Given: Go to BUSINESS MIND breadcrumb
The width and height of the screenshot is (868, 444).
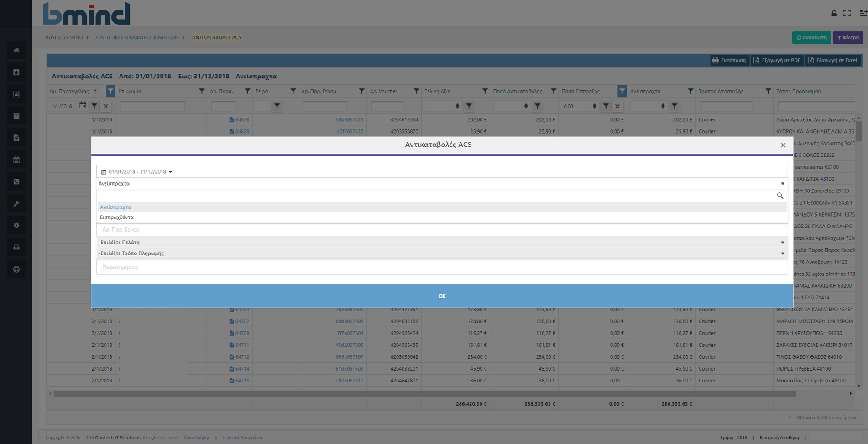Looking at the screenshot, I should 64,37.
